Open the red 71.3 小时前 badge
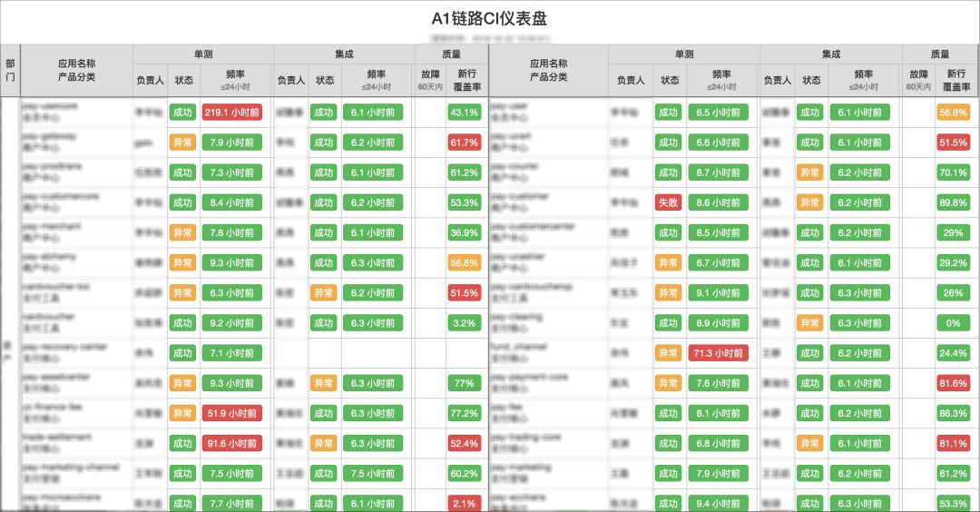The image size is (980, 512). pyautogui.click(x=718, y=353)
